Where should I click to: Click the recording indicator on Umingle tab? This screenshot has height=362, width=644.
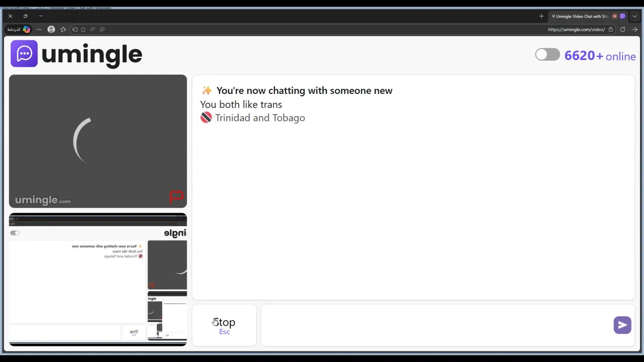click(x=615, y=16)
